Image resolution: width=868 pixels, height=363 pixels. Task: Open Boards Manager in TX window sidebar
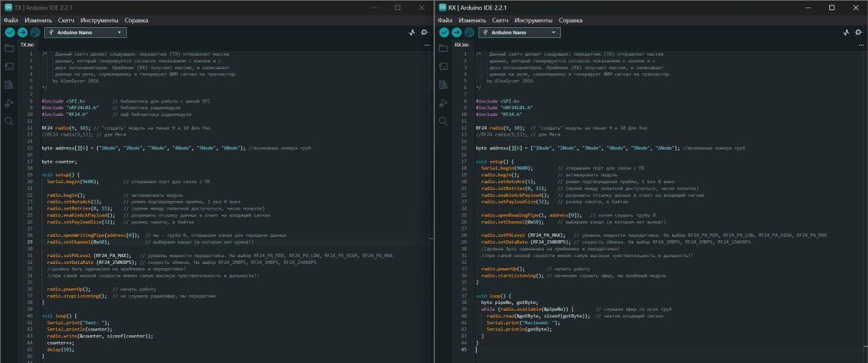pos(9,66)
